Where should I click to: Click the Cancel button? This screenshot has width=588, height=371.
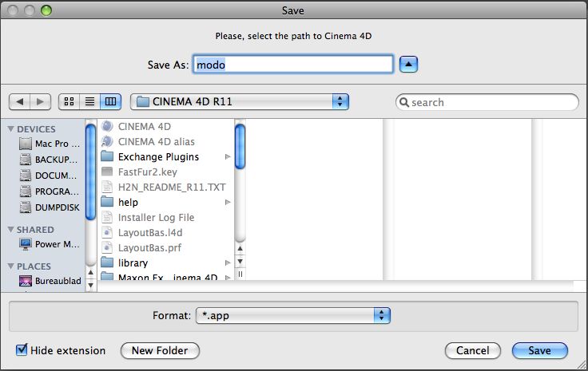472,350
